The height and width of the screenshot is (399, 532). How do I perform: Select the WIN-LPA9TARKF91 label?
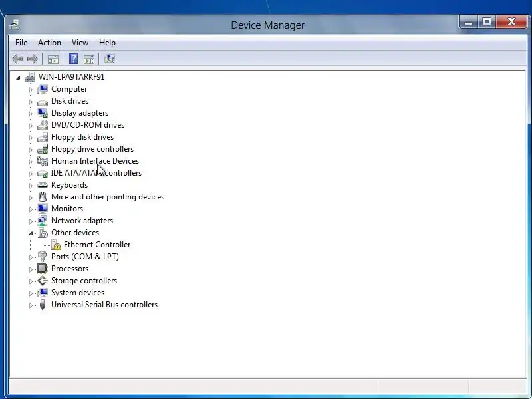[72, 77]
